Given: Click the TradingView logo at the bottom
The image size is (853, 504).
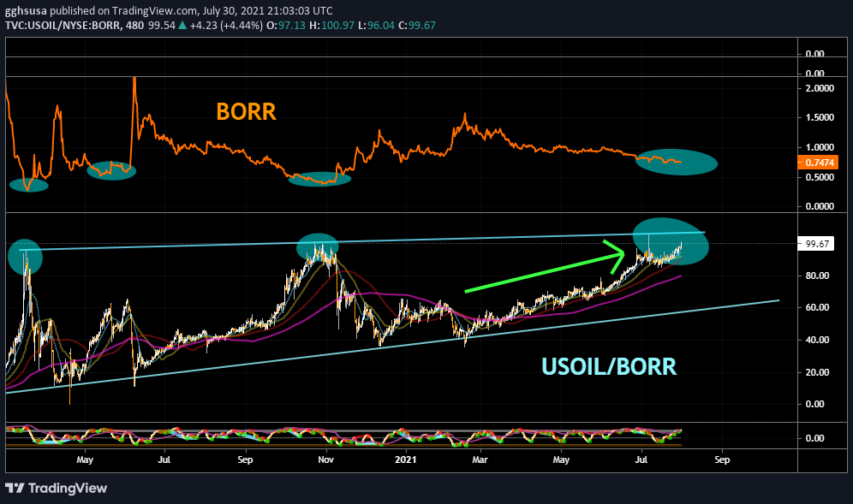Looking at the screenshot, I should 56,489.
